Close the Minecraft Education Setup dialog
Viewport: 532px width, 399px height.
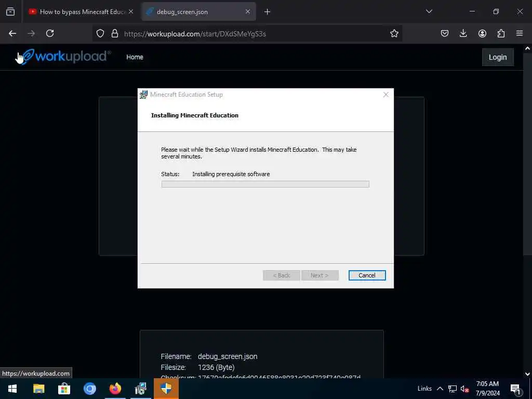(x=386, y=95)
